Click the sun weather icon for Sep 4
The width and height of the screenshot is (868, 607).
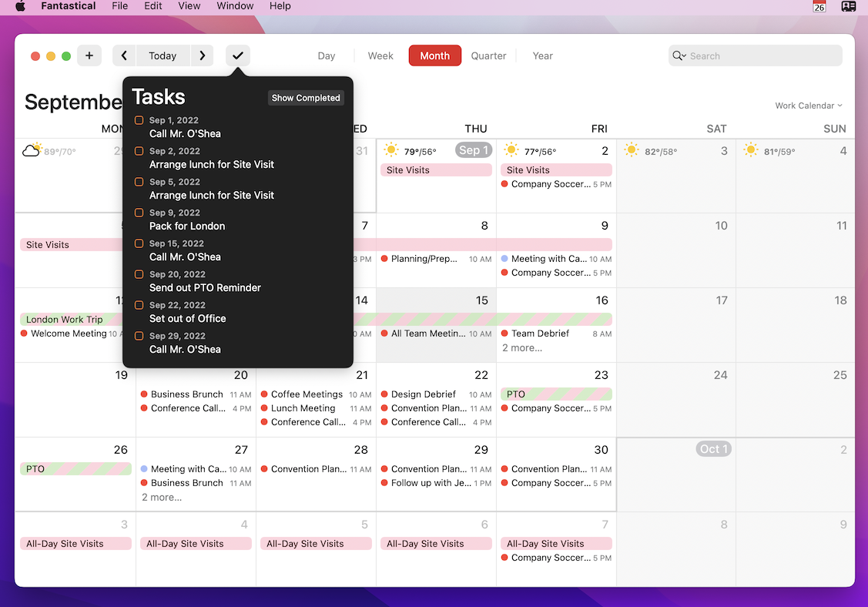751,150
